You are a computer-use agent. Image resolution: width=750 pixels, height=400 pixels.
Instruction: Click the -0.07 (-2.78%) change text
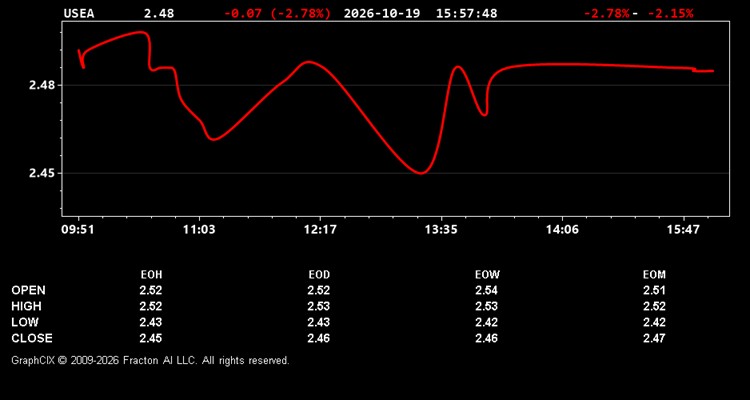pos(277,13)
